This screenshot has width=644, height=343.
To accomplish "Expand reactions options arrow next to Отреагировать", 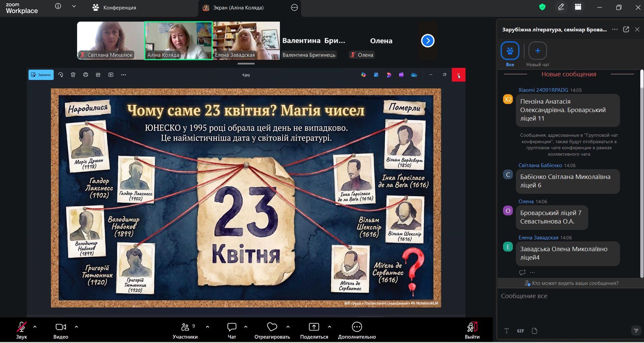I will [288, 327].
